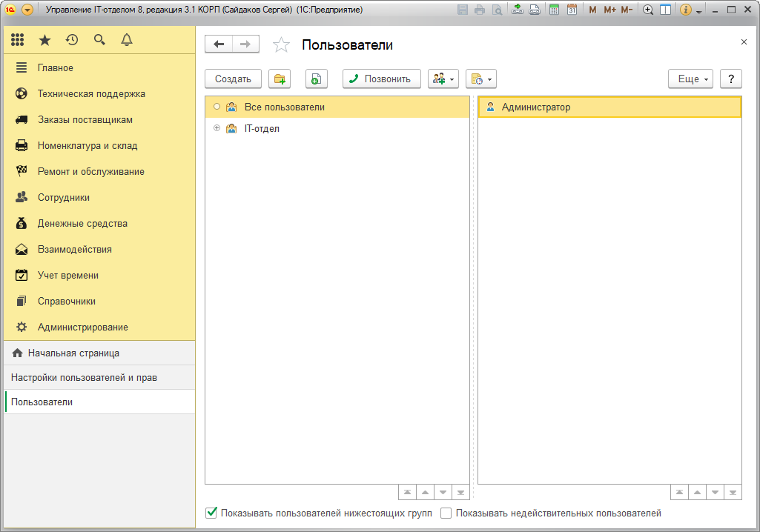This screenshot has width=760, height=532.
Task: Print icon in the title bar
Action: (480, 10)
